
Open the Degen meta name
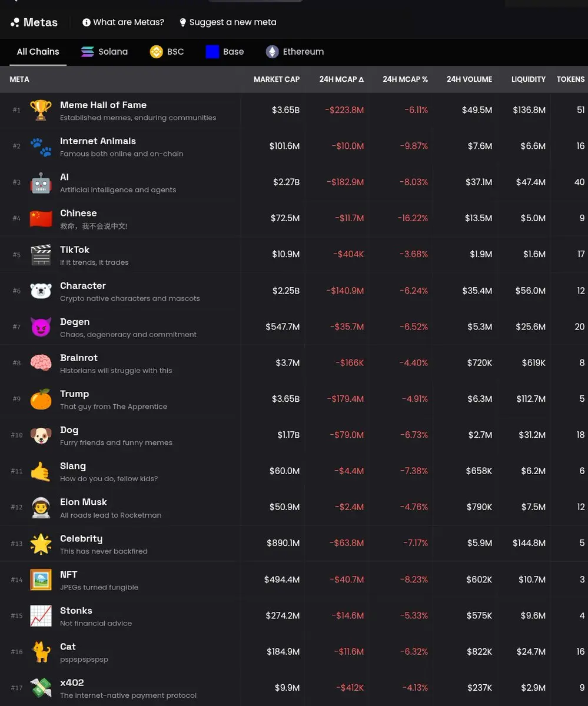click(75, 322)
